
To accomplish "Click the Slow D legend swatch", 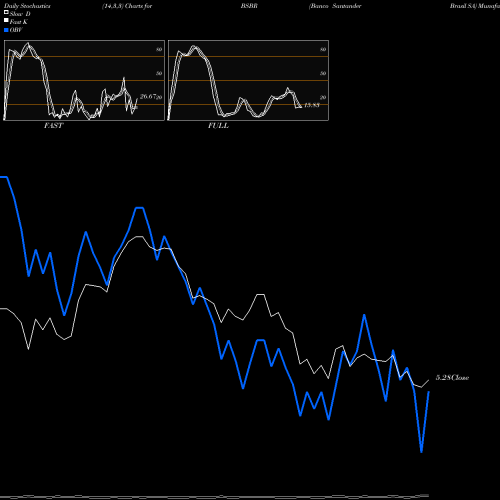I will [6, 12].
